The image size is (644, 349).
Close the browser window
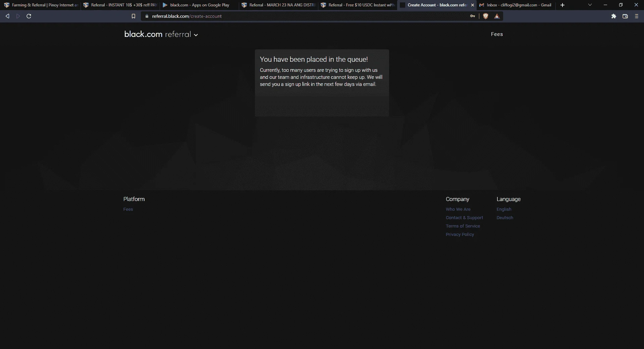(x=636, y=5)
